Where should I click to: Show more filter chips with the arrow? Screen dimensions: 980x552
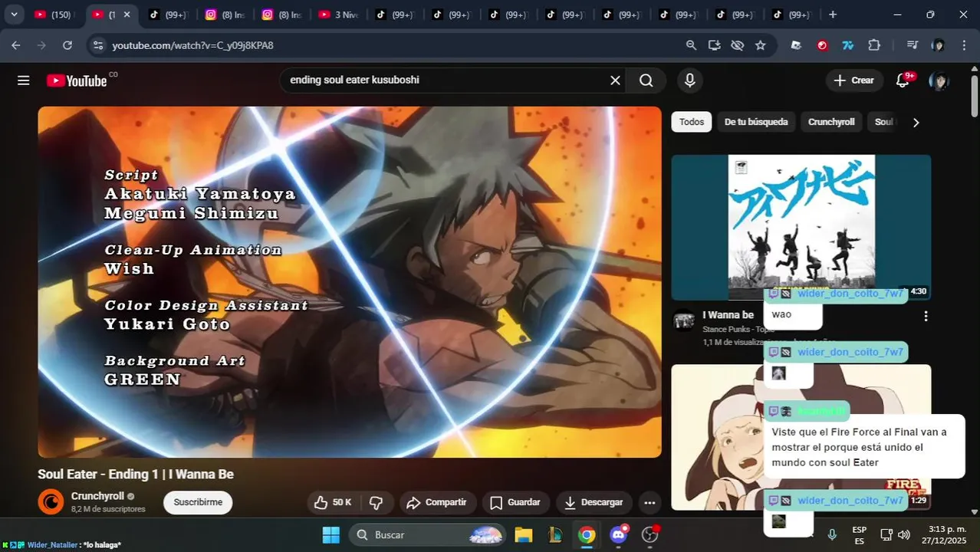pos(916,123)
